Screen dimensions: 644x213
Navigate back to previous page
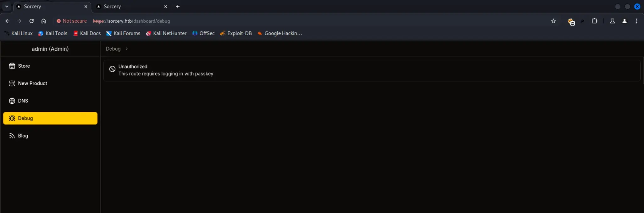[x=8, y=21]
